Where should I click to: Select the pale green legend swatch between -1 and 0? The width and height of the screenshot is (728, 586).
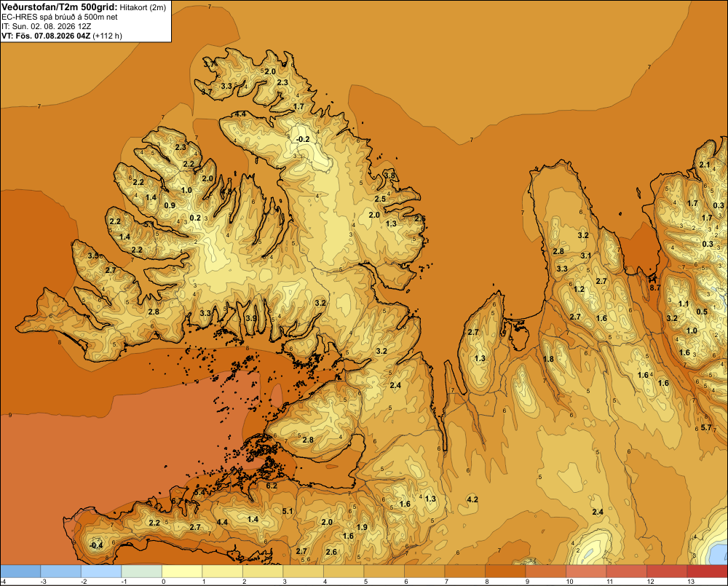click(x=142, y=571)
